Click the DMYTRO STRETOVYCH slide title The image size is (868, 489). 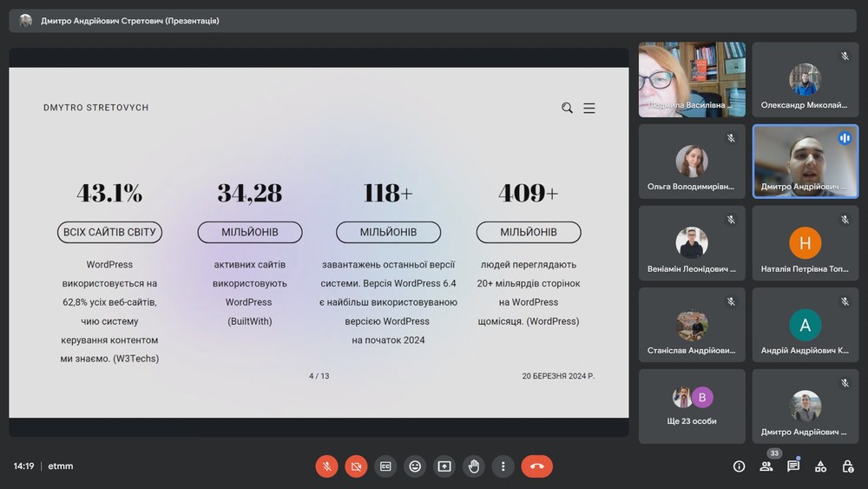(x=95, y=108)
